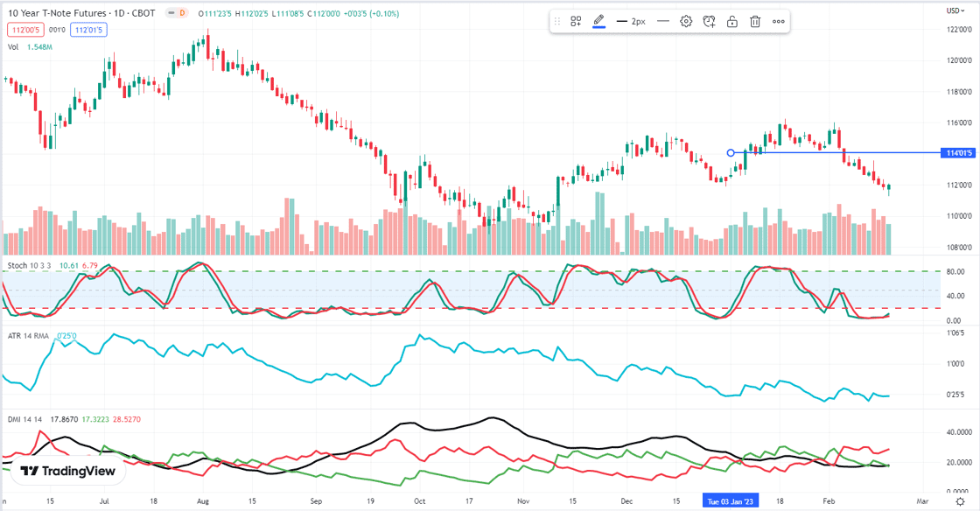The width and height of the screenshot is (980, 511).
Task: Click the ATR value 0'25'0 in the legend
Action: 66,336
